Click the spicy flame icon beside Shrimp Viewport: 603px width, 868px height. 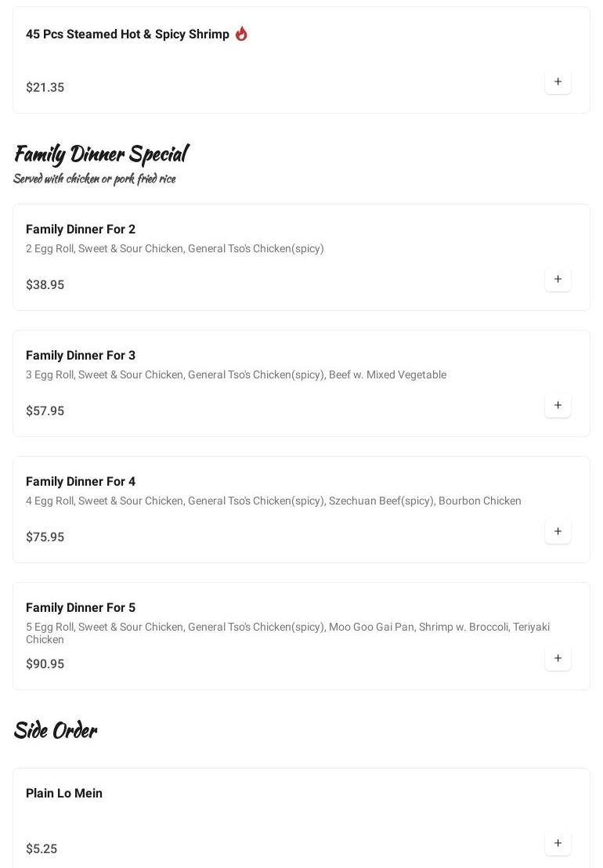tap(241, 34)
